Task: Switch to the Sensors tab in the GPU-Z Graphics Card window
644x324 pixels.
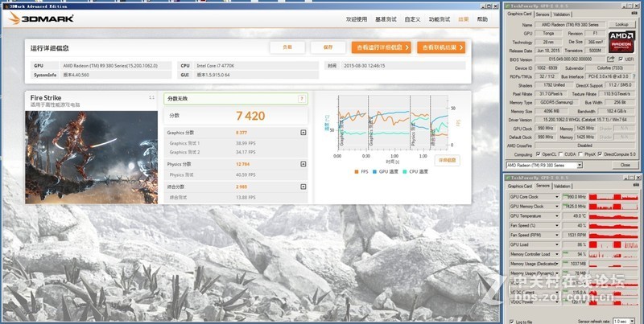Action: [542, 14]
